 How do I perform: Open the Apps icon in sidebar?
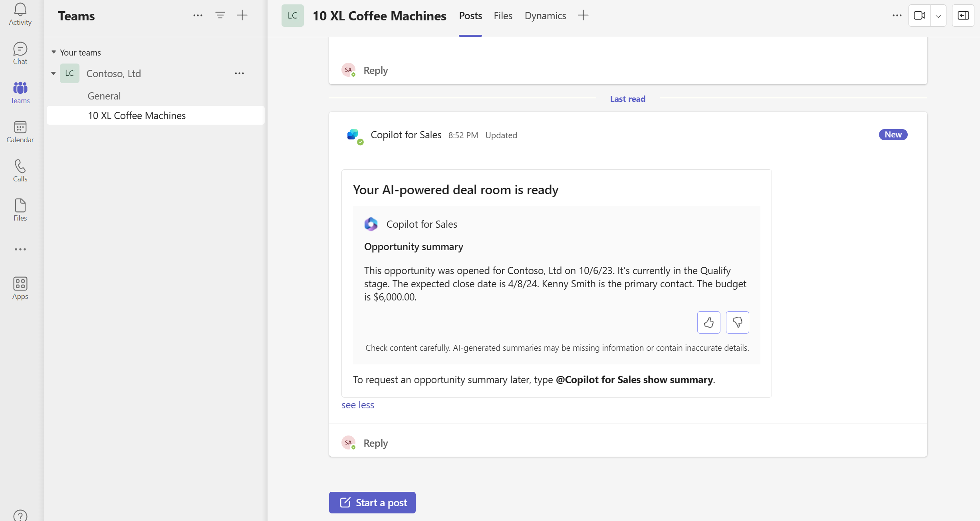click(x=20, y=288)
